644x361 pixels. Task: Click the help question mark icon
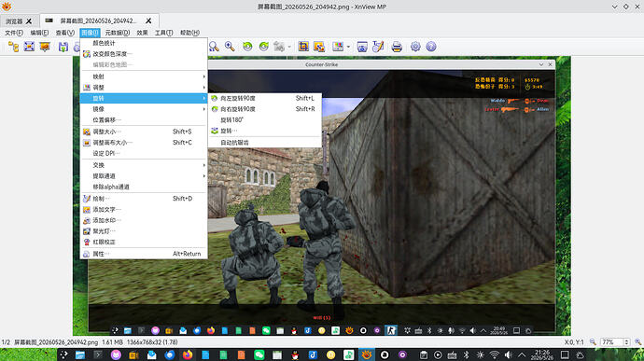click(431, 47)
